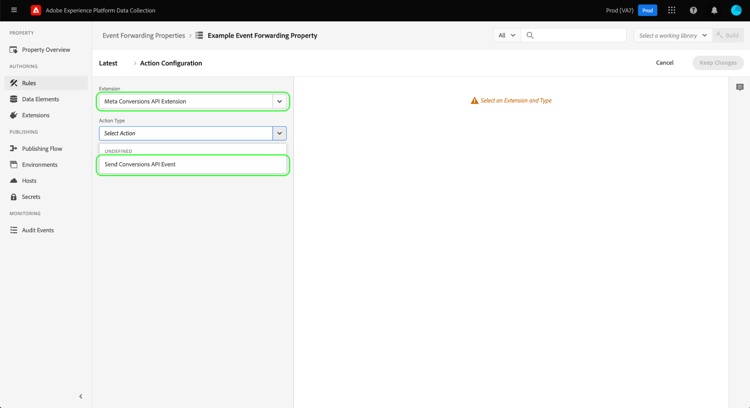
Task: Open the Extension dropdown arrow
Action: (x=279, y=101)
